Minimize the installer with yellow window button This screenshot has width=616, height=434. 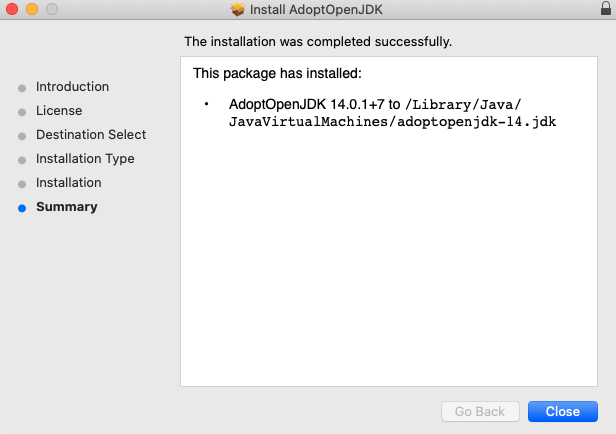click(x=32, y=10)
